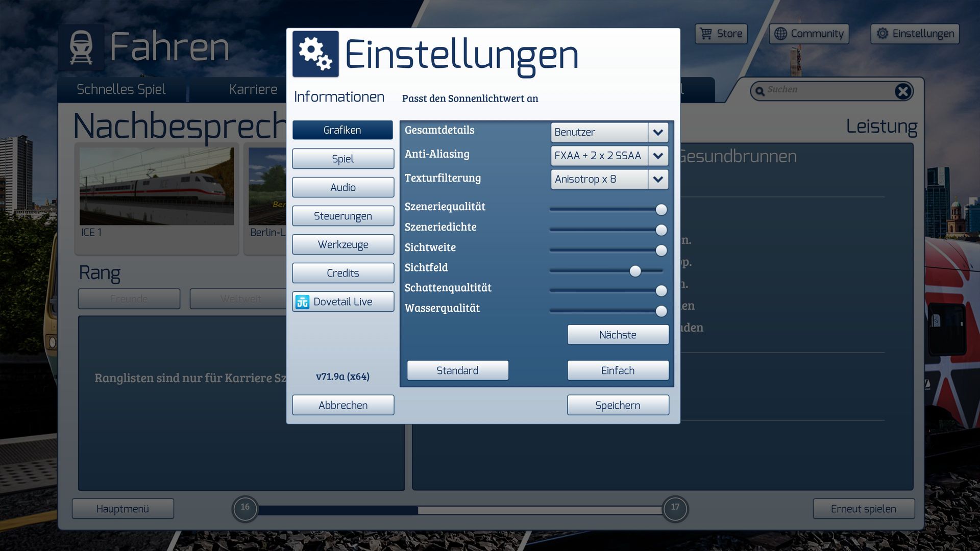
Task: Click the Dovetail Live logo icon
Action: pyautogui.click(x=302, y=302)
